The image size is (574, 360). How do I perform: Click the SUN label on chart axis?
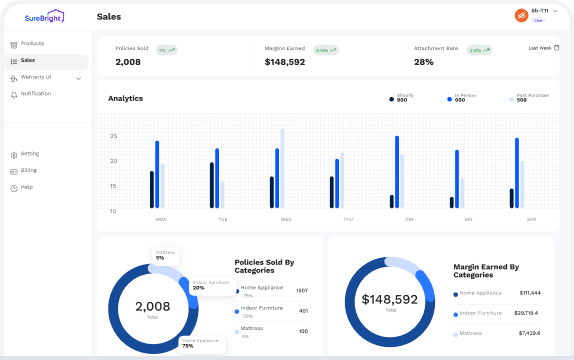coord(531,219)
